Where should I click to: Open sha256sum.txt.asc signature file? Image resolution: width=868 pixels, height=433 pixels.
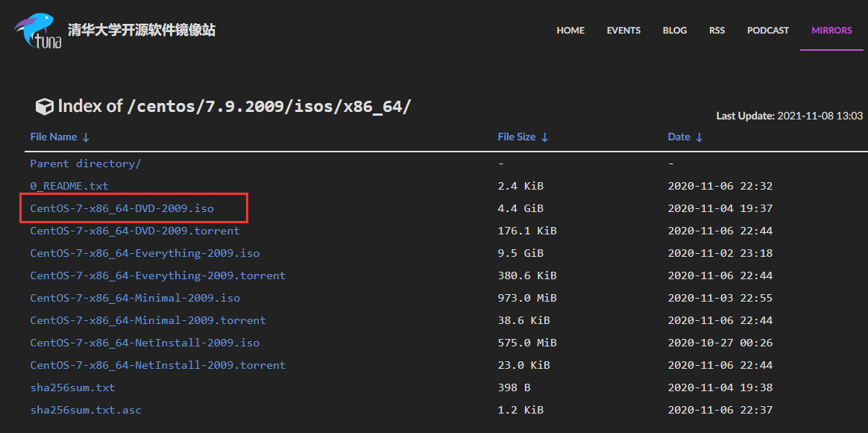84,409
